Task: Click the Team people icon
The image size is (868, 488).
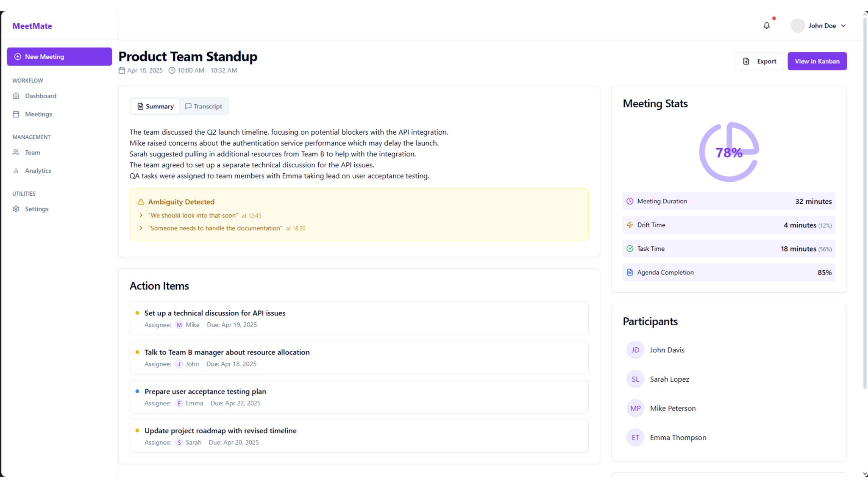Action: tap(16, 152)
